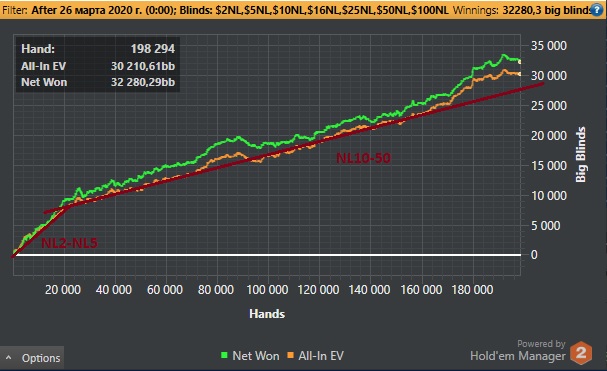The width and height of the screenshot is (607, 371).
Task: Click the All-In EV line end marker
Action: [x=520, y=74]
